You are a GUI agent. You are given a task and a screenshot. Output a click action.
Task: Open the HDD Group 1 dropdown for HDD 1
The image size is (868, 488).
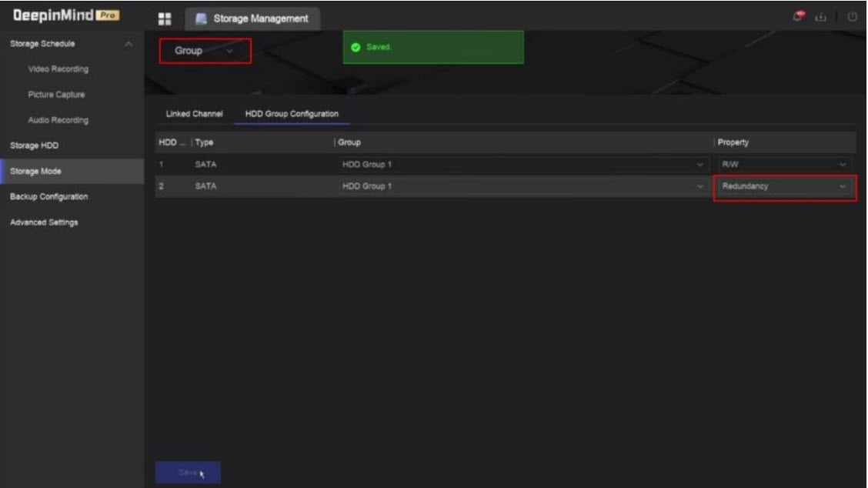[522, 165]
